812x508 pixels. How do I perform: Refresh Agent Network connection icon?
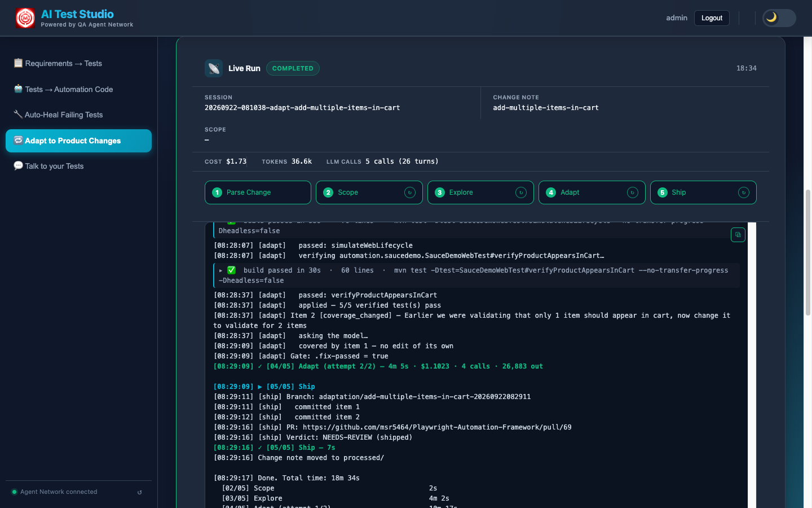(x=140, y=492)
